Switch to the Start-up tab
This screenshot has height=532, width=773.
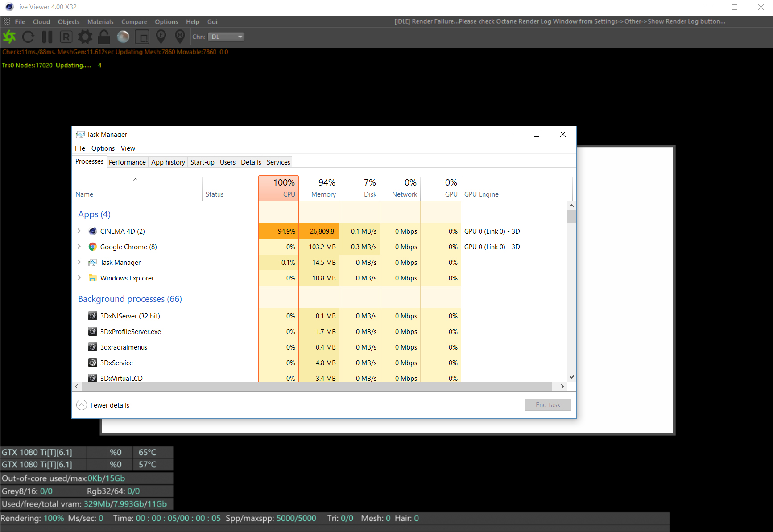coord(203,162)
